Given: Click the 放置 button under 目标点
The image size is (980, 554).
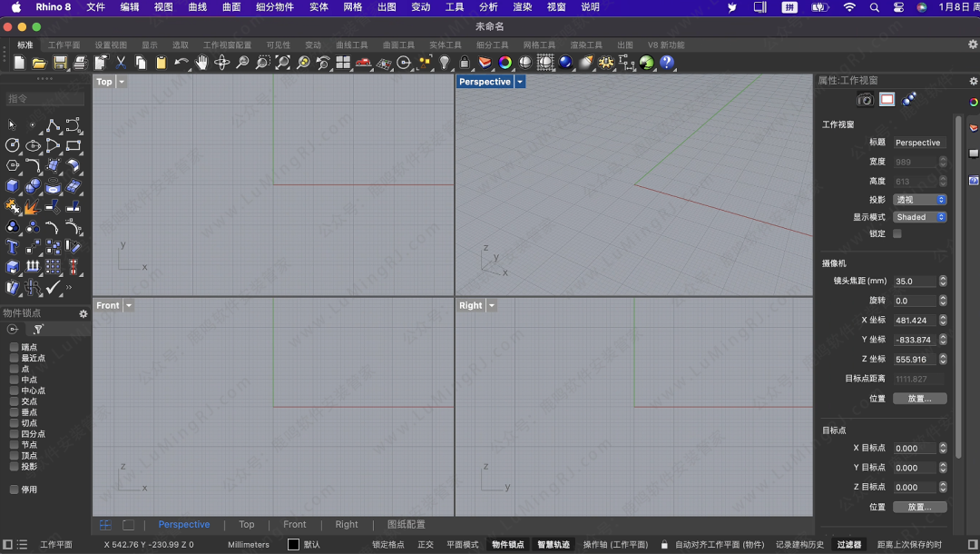Looking at the screenshot, I should click(x=920, y=507).
